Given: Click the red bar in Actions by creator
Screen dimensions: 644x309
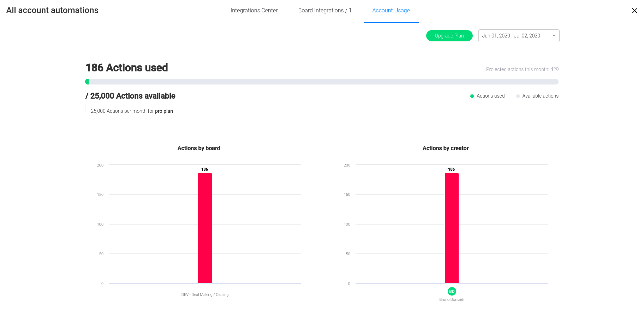Looking at the screenshot, I should pyautogui.click(x=452, y=228).
